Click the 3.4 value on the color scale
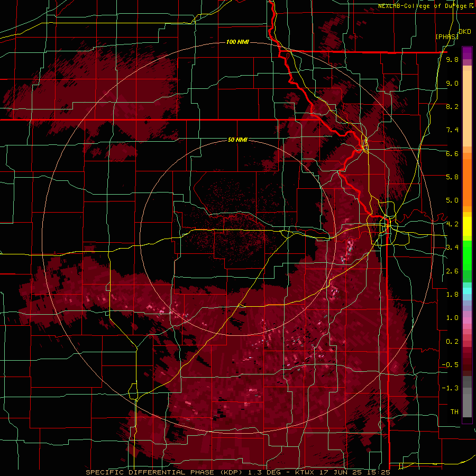This screenshot has width=476, height=476. (x=452, y=248)
